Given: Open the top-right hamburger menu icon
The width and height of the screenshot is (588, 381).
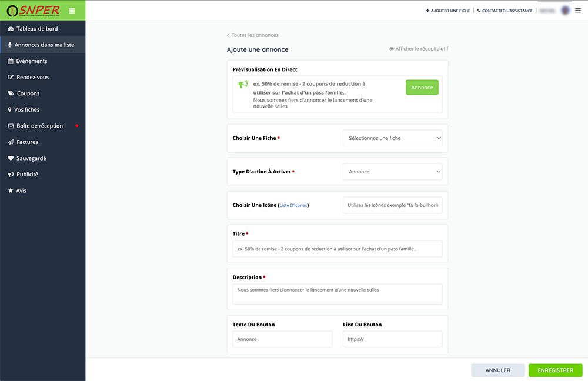Looking at the screenshot, I should click(x=578, y=11).
